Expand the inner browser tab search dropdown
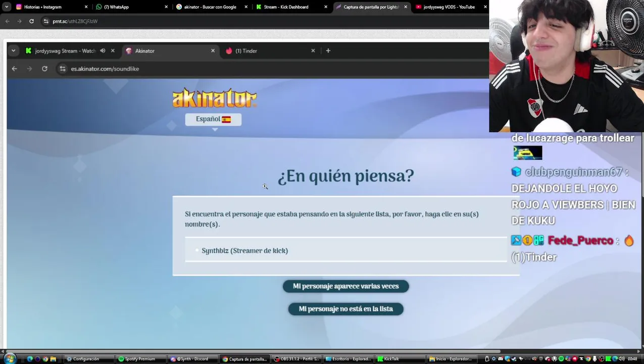 pyautogui.click(x=13, y=51)
